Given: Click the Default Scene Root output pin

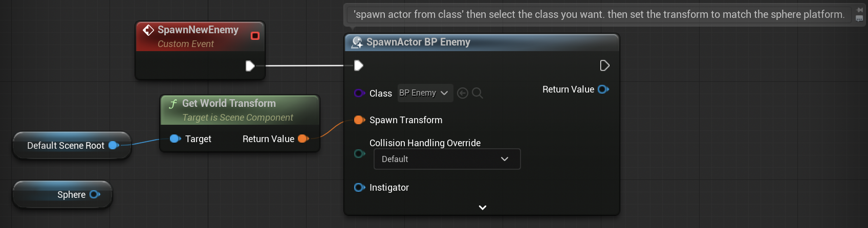Looking at the screenshot, I should pos(114,145).
